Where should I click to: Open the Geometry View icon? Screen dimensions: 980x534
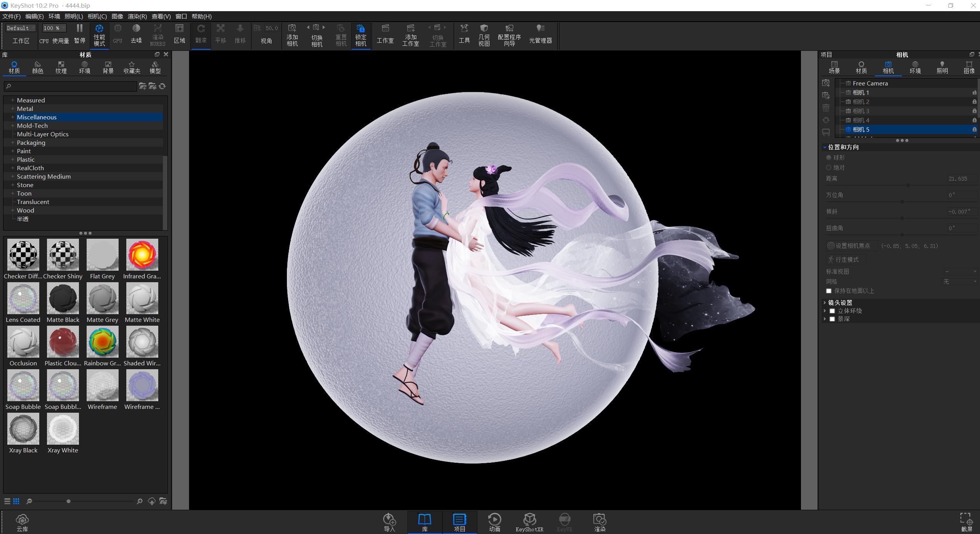click(x=484, y=28)
